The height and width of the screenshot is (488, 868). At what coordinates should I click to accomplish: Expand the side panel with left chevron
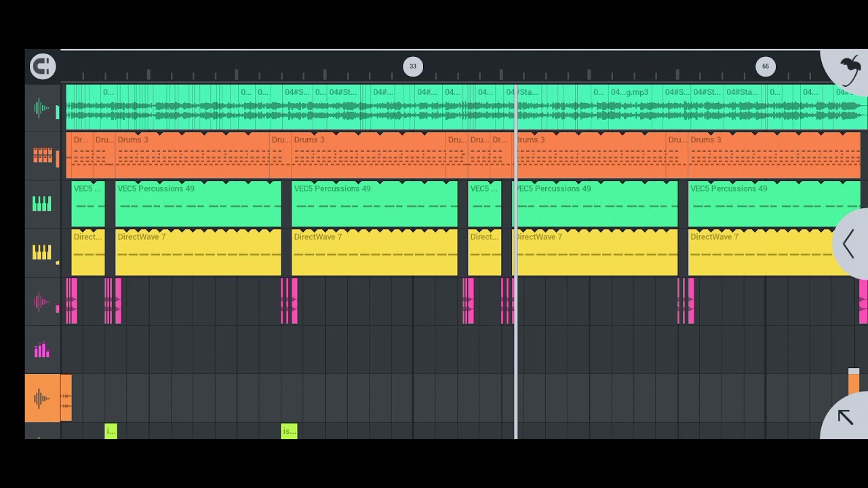tap(849, 244)
